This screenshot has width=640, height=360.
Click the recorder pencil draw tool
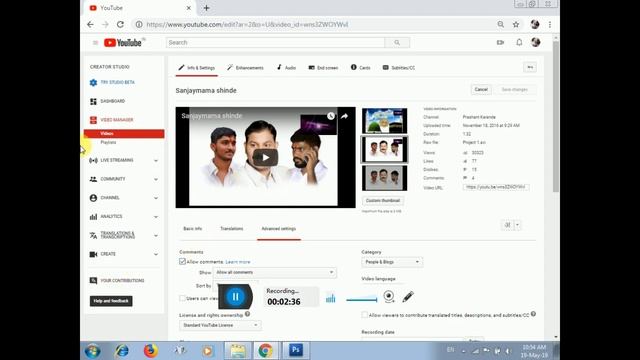tap(408, 297)
